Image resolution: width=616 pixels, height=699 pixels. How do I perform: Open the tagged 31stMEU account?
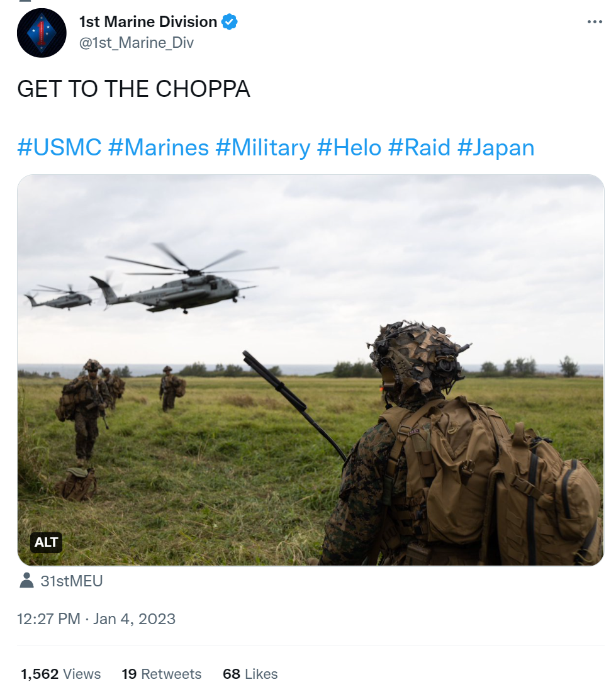(x=71, y=581)
